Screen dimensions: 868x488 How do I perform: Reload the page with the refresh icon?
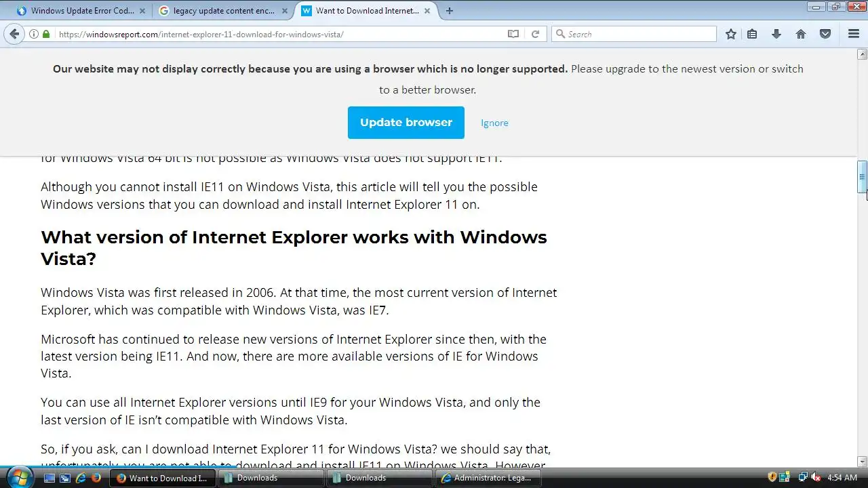tap(535, 34)
